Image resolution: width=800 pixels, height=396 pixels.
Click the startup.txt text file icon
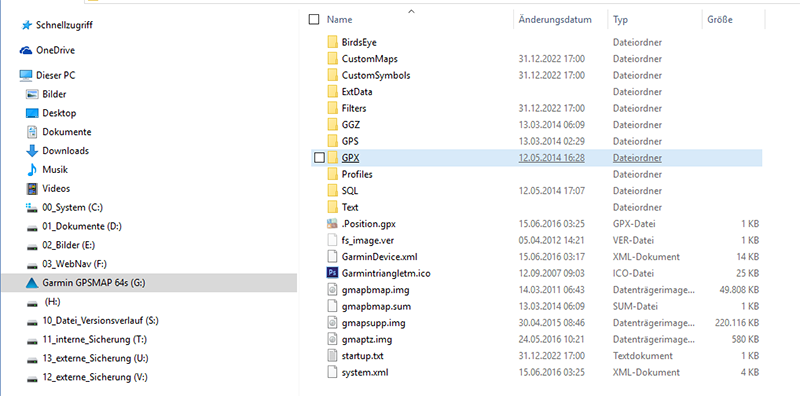point(332,356)
